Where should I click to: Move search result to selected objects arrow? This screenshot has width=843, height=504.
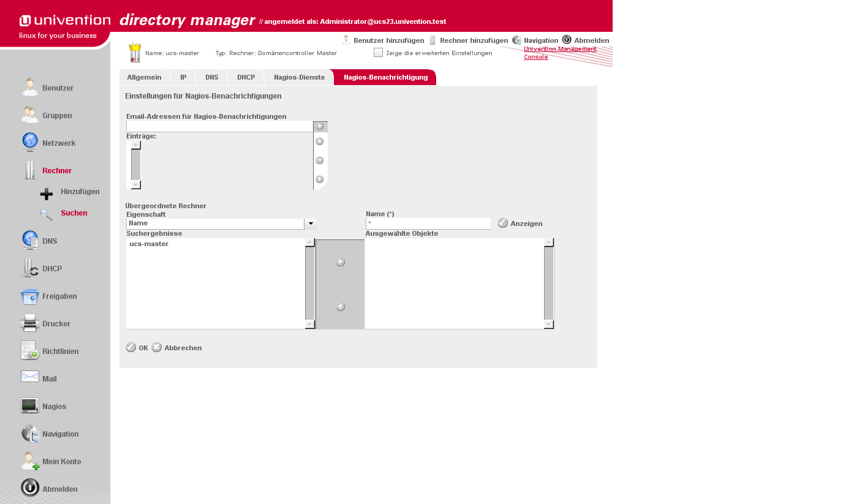click(x=340, y=262)
